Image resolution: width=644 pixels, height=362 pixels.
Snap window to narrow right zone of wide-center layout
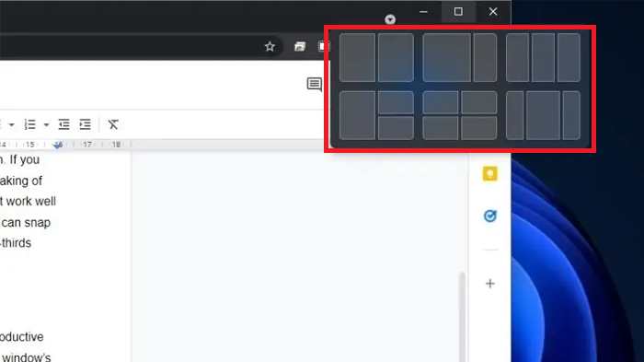(x=571, y=115)
